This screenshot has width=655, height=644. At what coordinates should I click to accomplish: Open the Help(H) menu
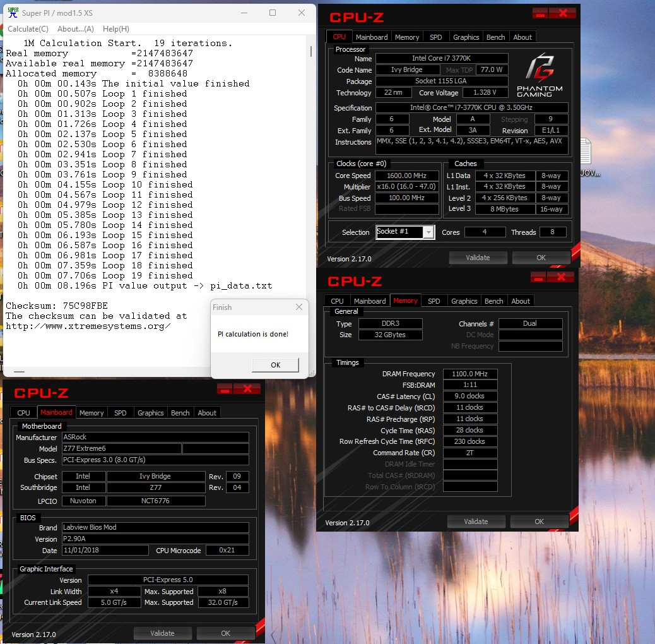point(115,29)
